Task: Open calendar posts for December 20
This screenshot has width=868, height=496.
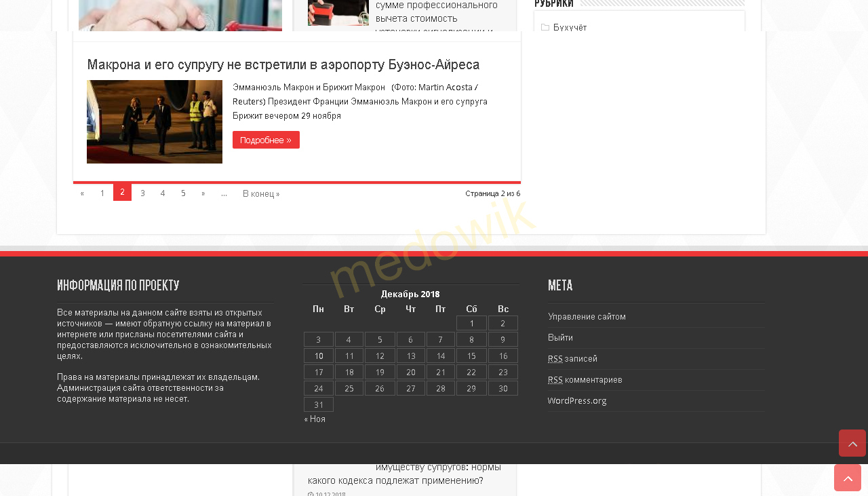Action: click(411, 372)
